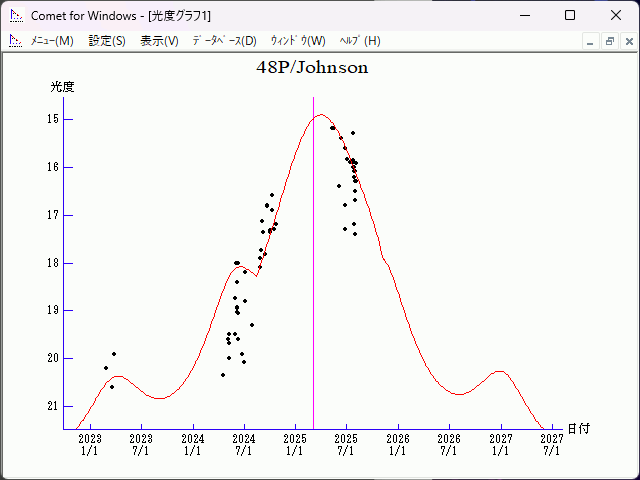640x480 pixels.
Task: Open the ヘルプ(H) help menu
Action: (360, 41)
